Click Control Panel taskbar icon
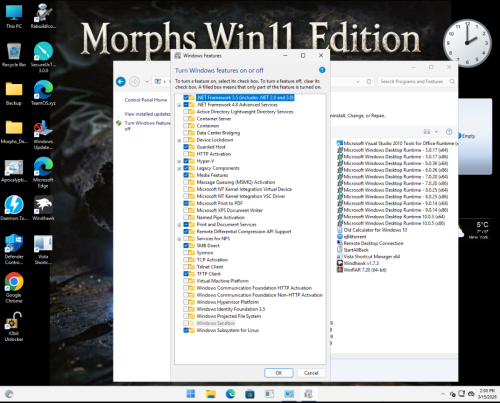Viewport: 500px width, 403px height. 289,394
